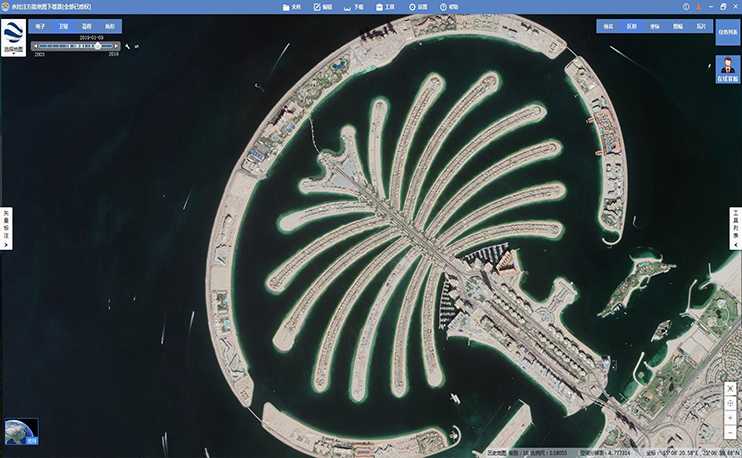Viewport: 742px width, 458px height.
Task: Click the online customer service avatar
Action: [x=727, y=67]
